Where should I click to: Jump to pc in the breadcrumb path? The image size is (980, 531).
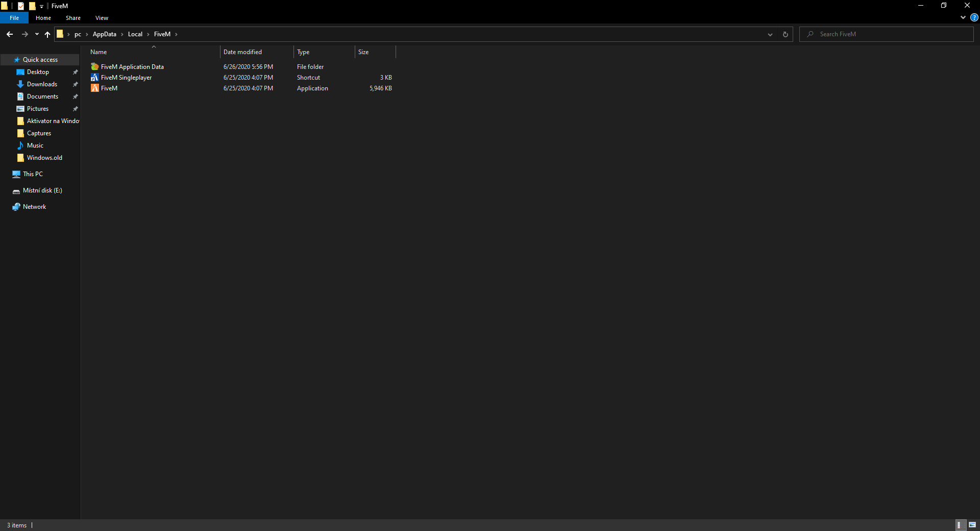tap(78, 34)
